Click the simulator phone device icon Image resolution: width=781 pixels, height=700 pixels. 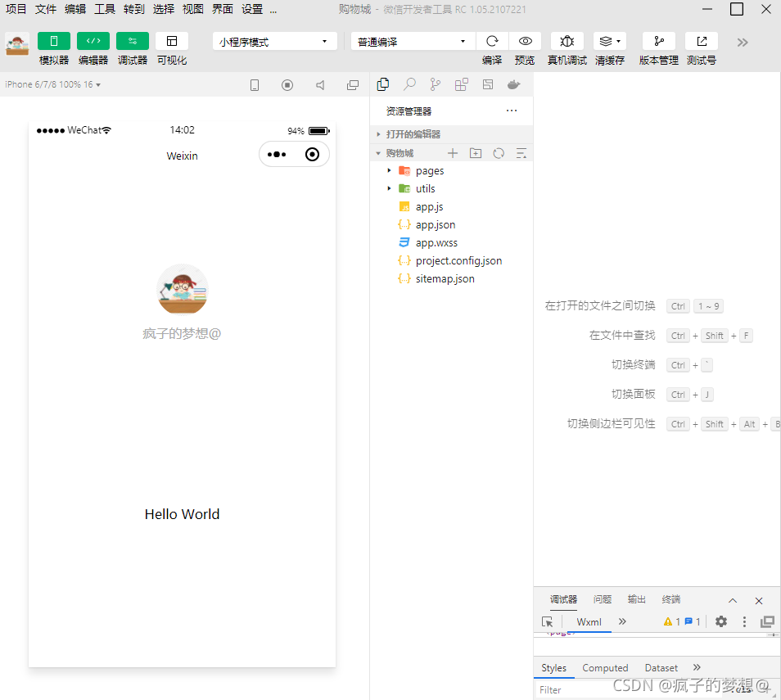point(255,85)
